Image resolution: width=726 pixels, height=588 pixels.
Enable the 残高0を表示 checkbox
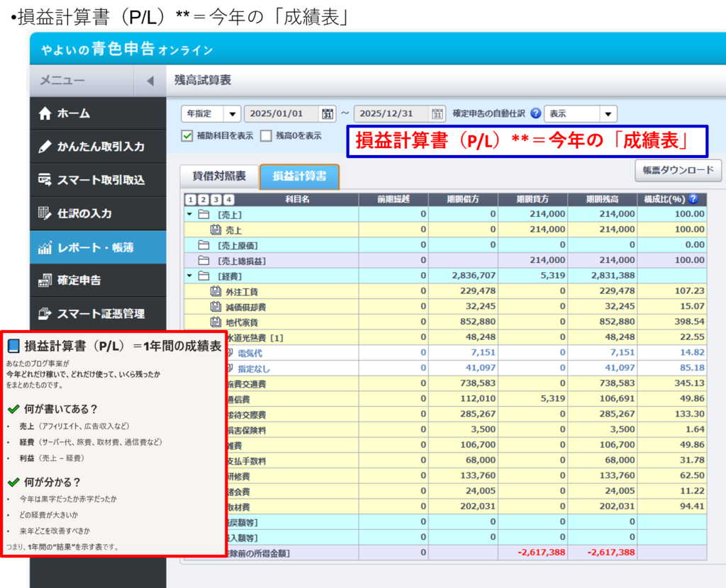(x=266, y=136)
